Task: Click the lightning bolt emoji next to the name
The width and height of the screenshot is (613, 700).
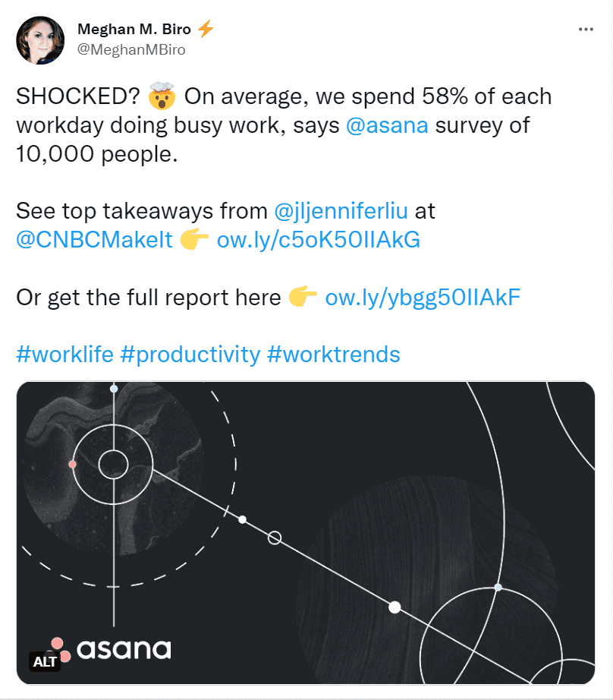Action: tap(206, 29)
